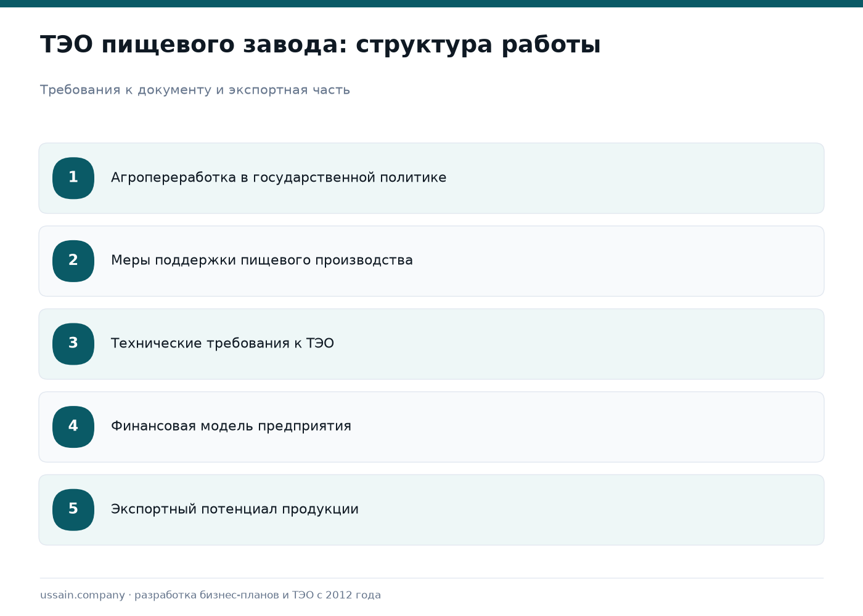Viewport: 863px width, 616px height.
Task: Select 'Финансовая модель предприятия' item
Action: click(x=431, y=427)
